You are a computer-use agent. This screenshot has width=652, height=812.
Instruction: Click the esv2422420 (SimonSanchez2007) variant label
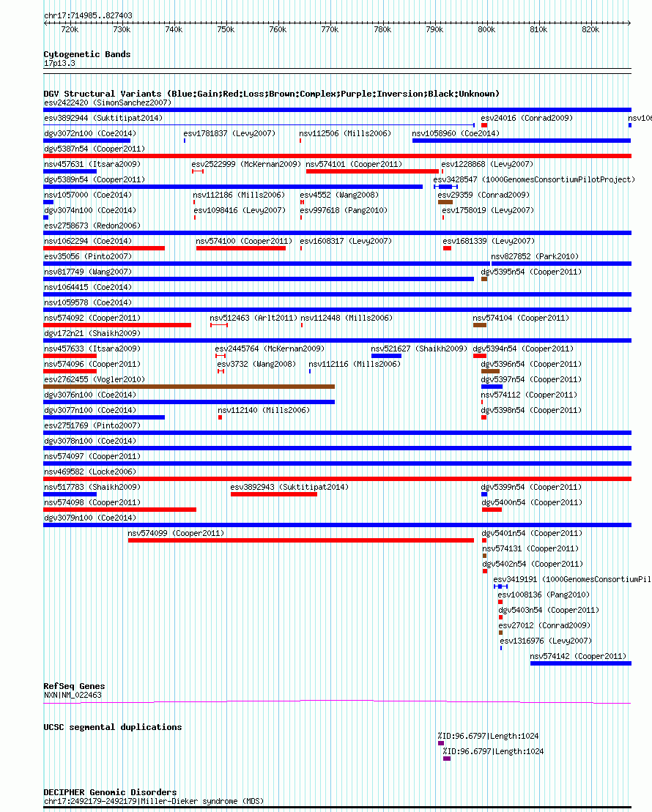tap(107, 103)
